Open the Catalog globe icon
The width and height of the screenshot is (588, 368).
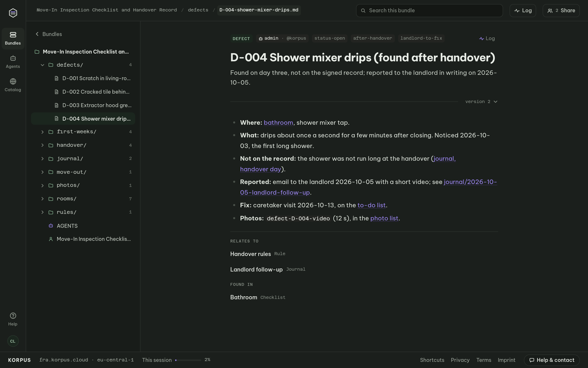[13, 81]
